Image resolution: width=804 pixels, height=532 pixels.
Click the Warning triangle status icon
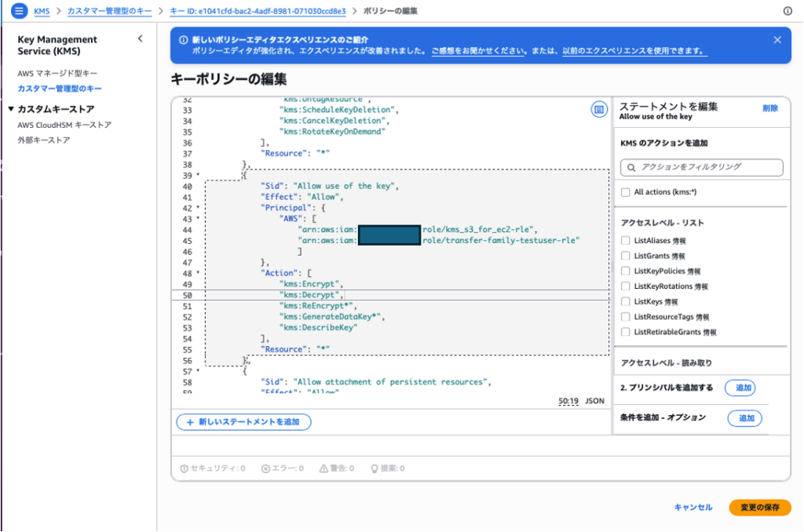tap(323, 468)
